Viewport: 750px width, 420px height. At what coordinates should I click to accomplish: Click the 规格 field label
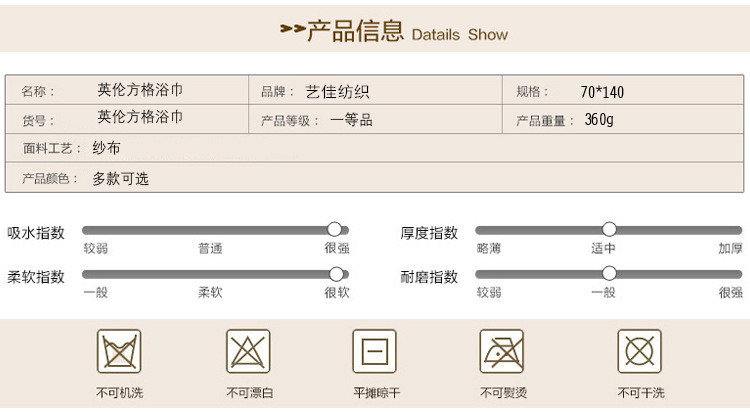click(x=532, y=91)
